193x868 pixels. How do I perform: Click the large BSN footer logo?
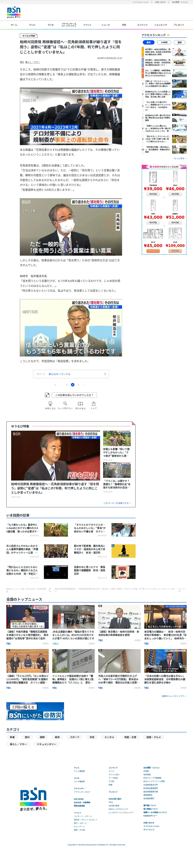[33, 799]
